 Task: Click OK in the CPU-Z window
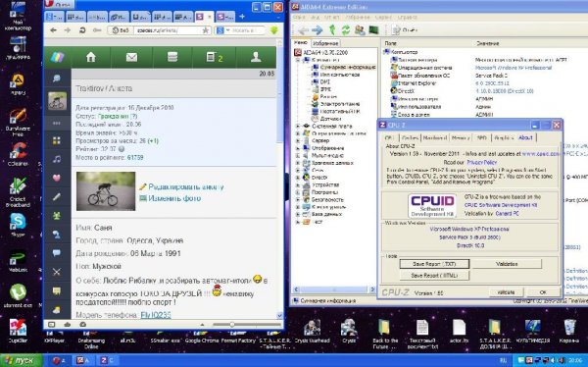click(x=543, y=292)
